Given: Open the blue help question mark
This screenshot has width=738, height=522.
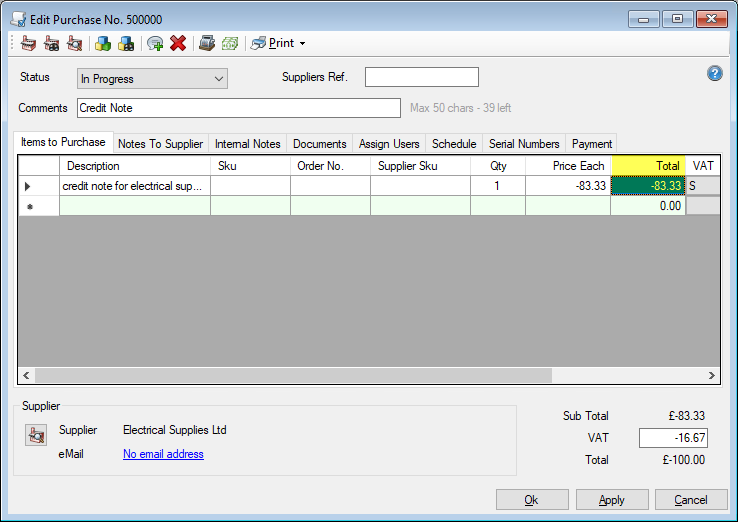Looking at the screenshot, I should (715, 73).
